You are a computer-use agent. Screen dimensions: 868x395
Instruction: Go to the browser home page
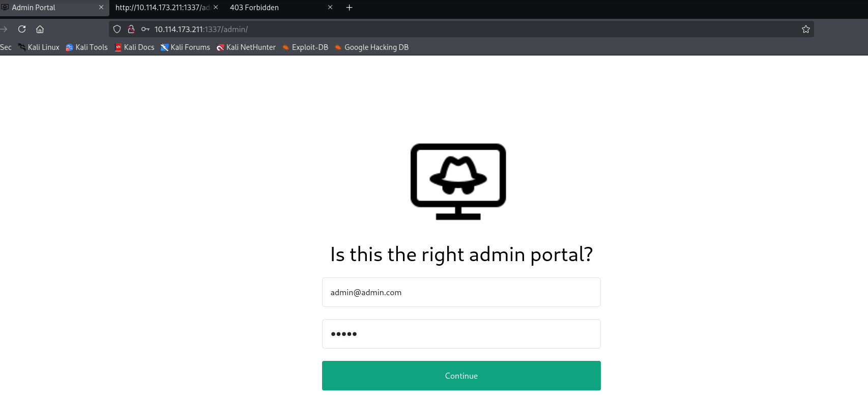click(x=40, y=29)
